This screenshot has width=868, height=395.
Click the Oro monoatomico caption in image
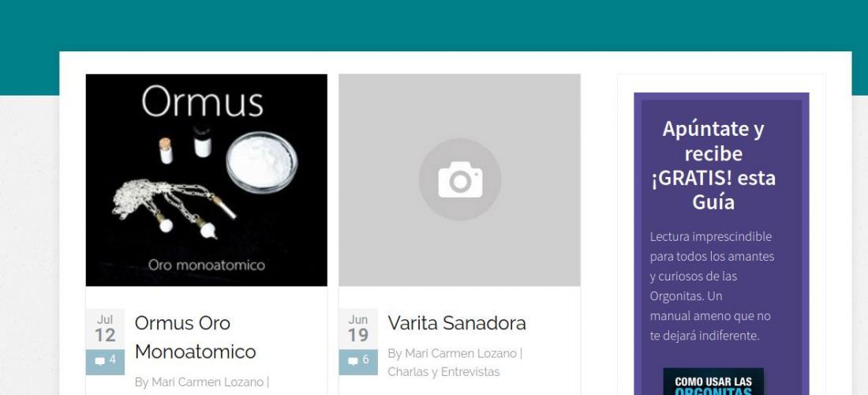tap(207, 265)
